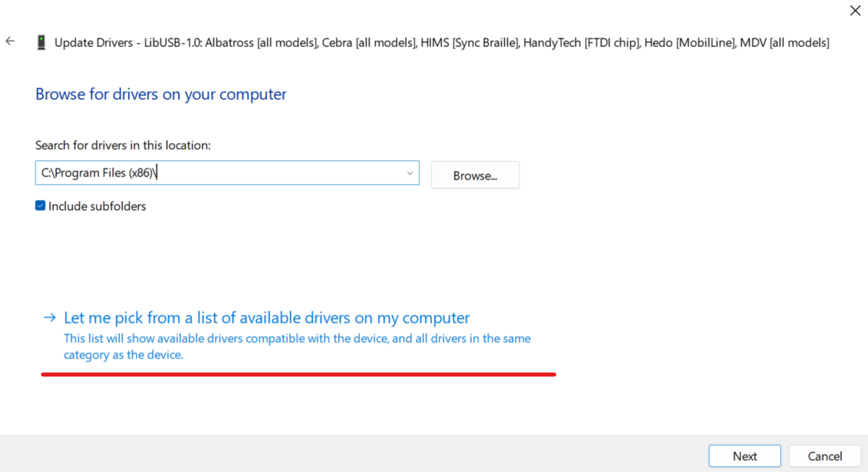Click the red underline below the link description

pos(298,374)
